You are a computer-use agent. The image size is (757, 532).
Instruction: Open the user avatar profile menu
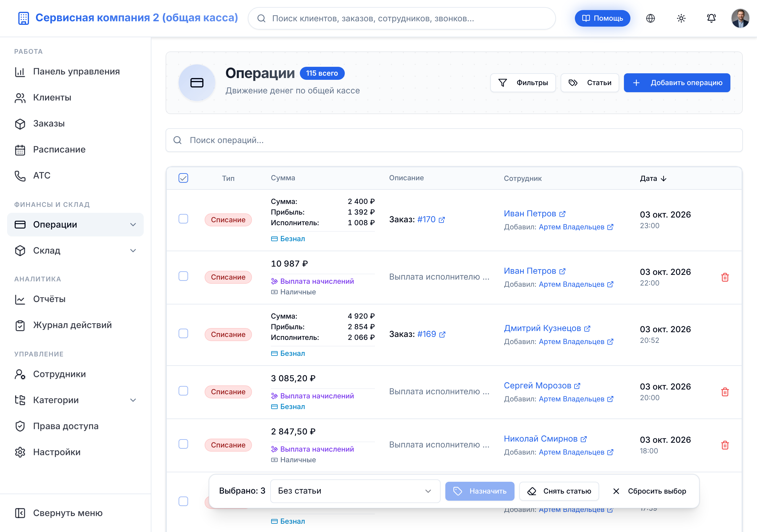[x=740, y=18]
